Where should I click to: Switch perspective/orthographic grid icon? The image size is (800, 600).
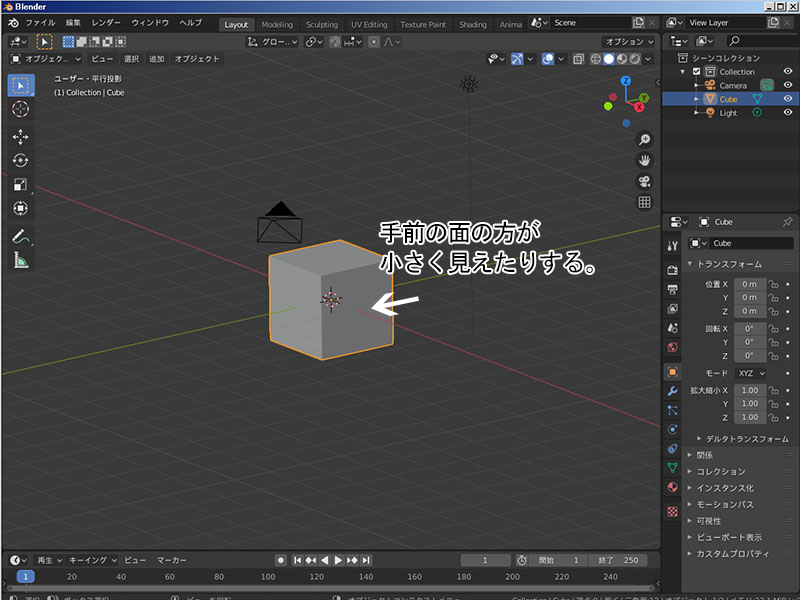coord(644,202)
